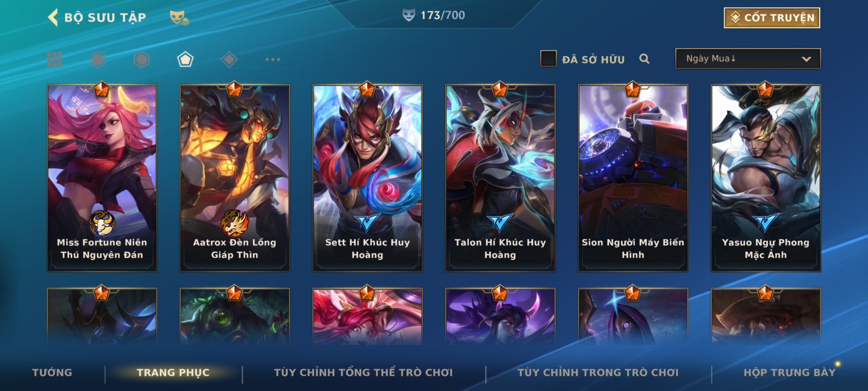Viewport: 868px width, 391px height.
Task: Open the three-dots more filters icon
Action: (273, 59)
